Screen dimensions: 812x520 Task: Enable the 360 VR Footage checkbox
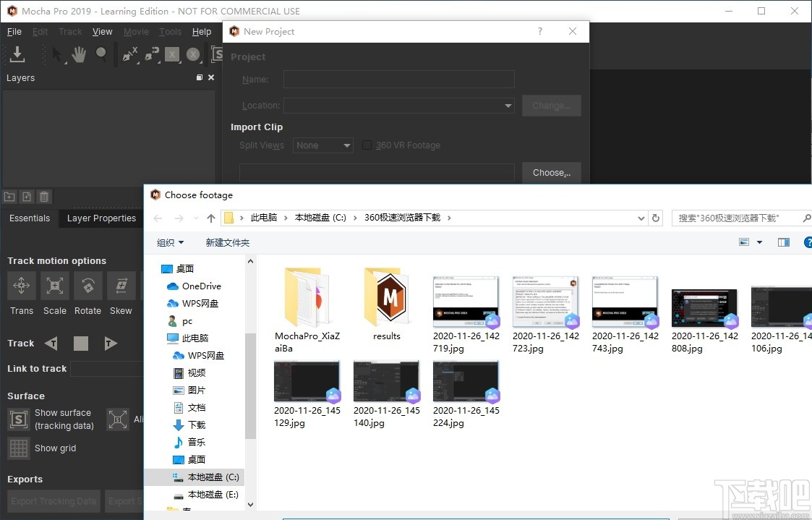[x=367, y=145]
